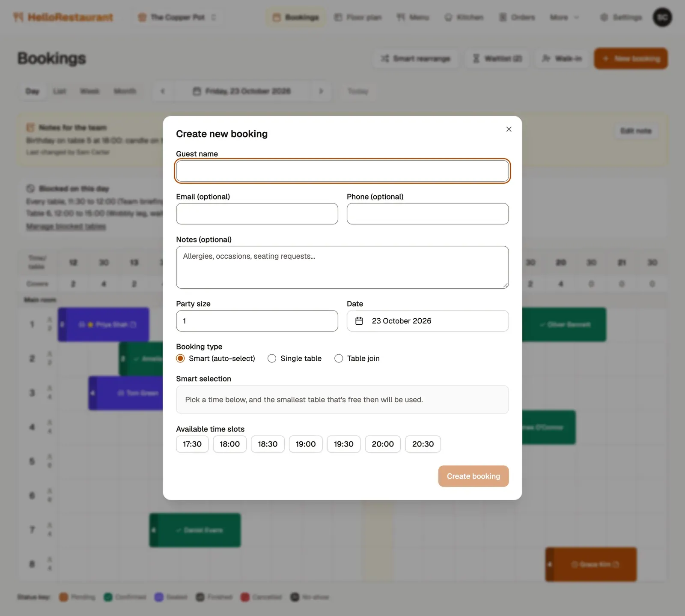Click the calendar icon in Date field
This screenshot has width=685, height=616.
pyautogui.click(x=359, y=321)
